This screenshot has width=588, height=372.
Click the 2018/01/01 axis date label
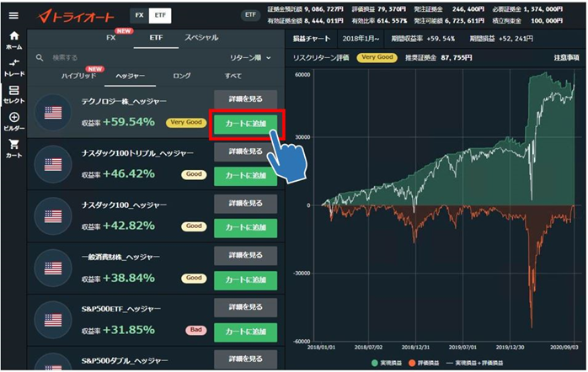pyautogui.click(x=321, y=348)
